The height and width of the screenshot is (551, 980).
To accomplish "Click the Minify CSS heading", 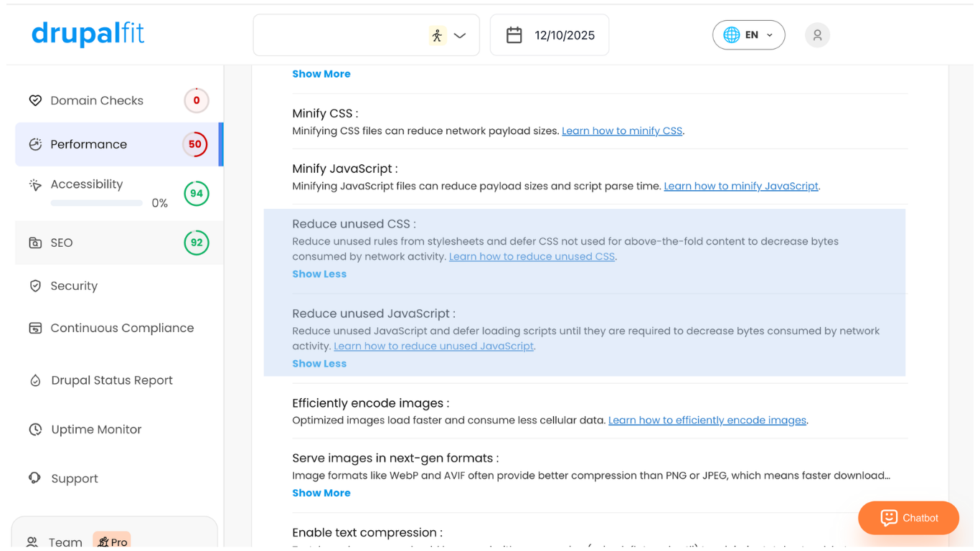I will 325,113.
